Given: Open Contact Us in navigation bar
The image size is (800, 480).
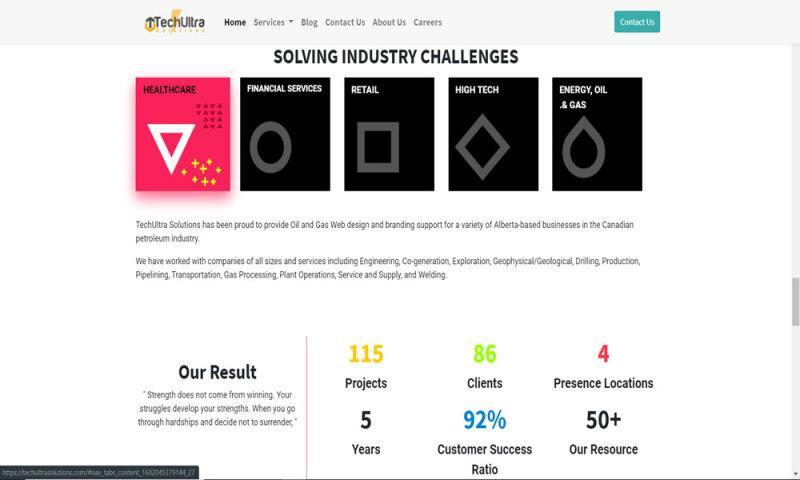Looking at the screenshot, I should (345, 22).
